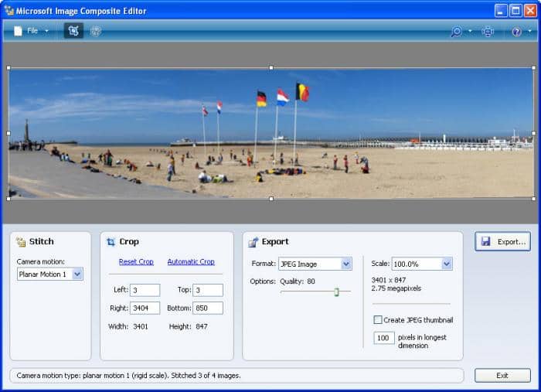Click the Reset Crop link
Viewport: 541px width, 392px height.
pyautogui.click(x=136, y=262)
